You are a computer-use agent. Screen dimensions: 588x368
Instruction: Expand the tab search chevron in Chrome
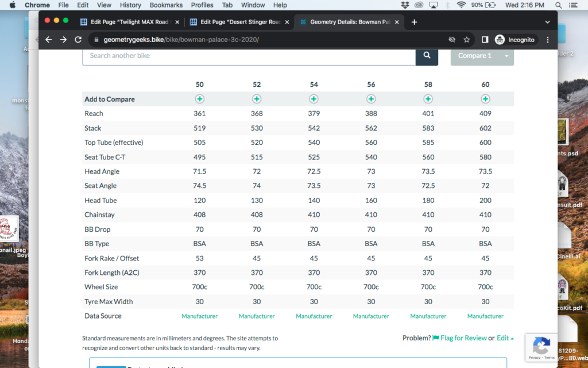coord(547,22)
